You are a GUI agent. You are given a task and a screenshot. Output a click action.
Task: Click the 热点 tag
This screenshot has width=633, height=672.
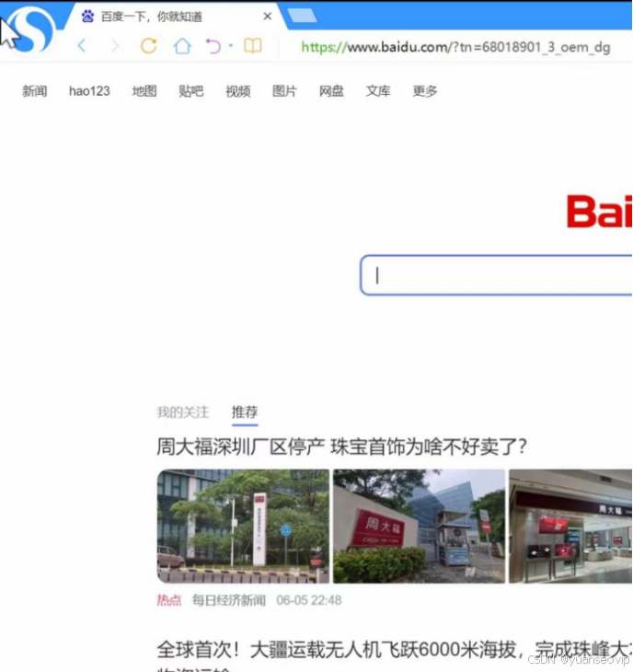click(169, 600)
